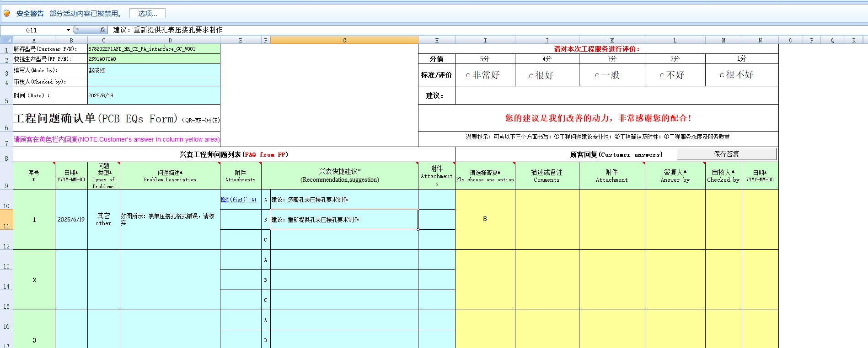Click the 兴森快捷建议 Recommendation header
The image size is (868, 348).
pos(340,176)
